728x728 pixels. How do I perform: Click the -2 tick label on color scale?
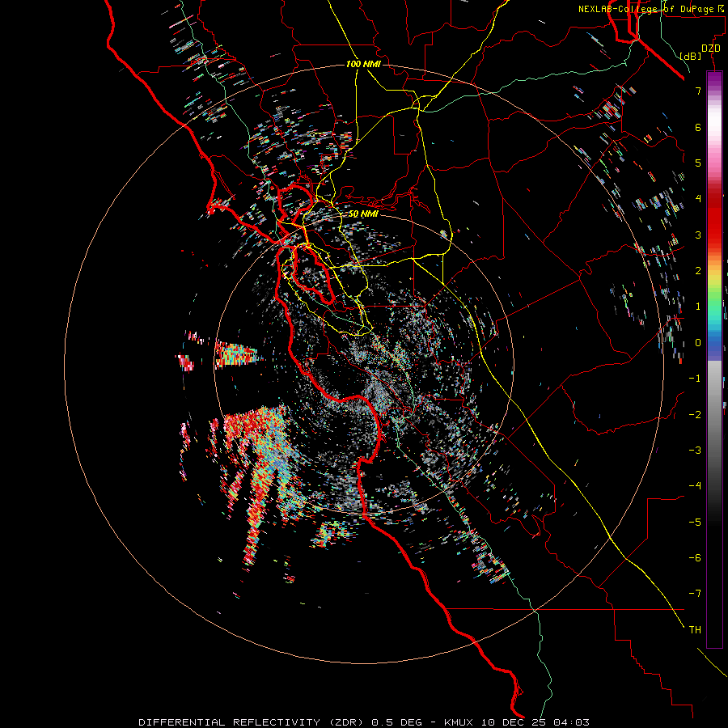695,415
